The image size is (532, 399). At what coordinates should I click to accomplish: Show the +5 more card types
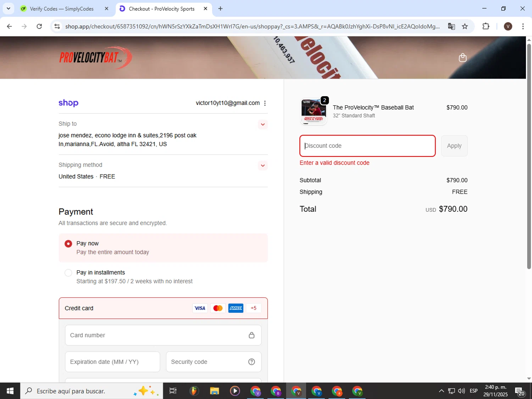254,308
